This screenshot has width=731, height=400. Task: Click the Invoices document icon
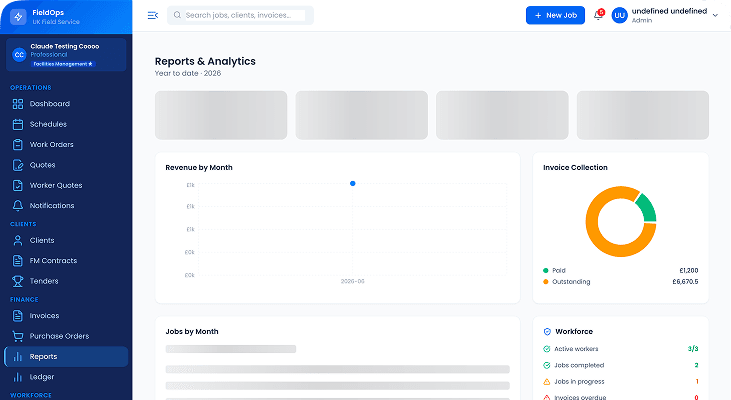click(x=18, y=316)
